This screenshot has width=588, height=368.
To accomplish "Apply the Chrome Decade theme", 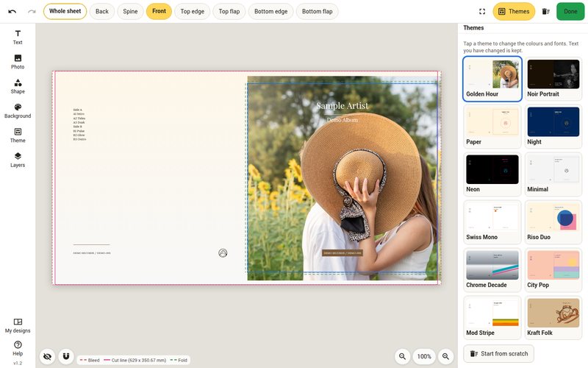I will 492,269.
